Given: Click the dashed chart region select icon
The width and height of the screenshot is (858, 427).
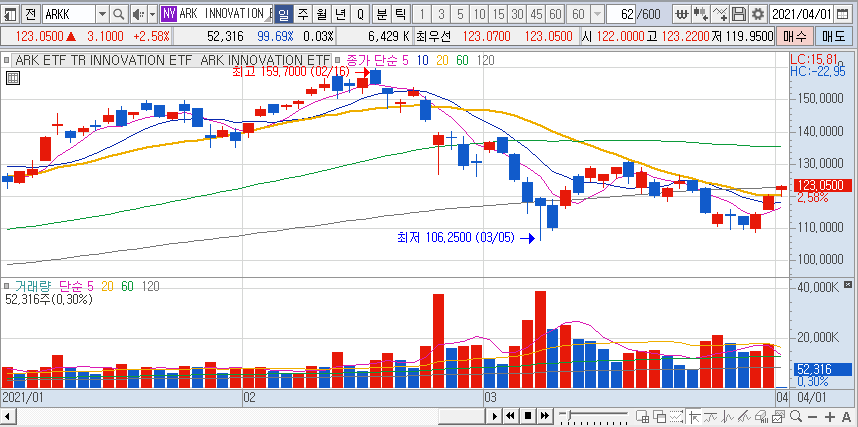Looking at the screenshot, I should point(676,417).
